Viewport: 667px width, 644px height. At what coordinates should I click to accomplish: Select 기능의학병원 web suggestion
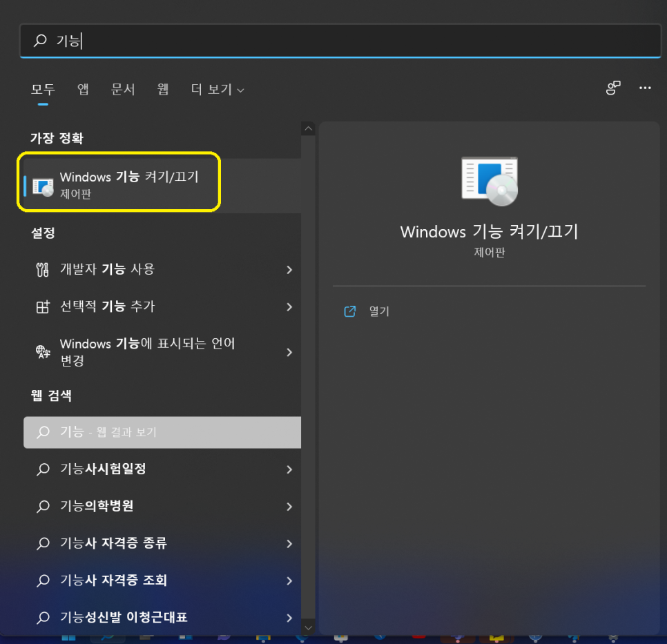click(162, 506)
